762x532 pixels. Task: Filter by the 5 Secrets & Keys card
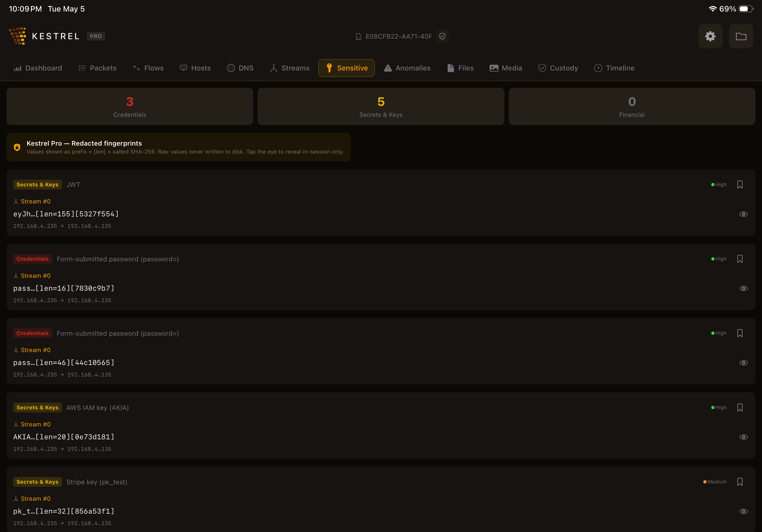[381, 106]
